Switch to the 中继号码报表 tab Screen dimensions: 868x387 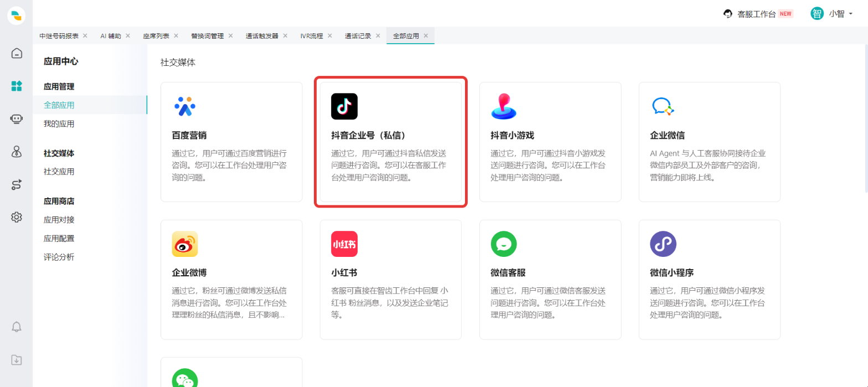tap(59, 35)
